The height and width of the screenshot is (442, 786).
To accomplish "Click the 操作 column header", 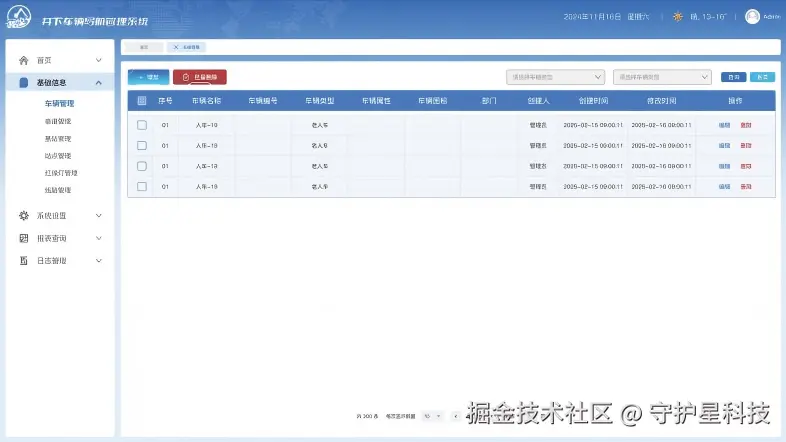I will (x=735, y=101).
